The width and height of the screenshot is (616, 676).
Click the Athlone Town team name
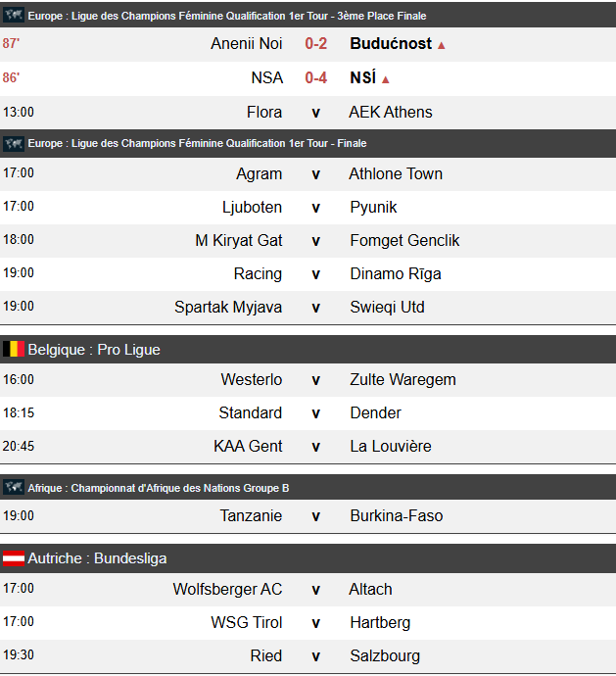[396, 174]
